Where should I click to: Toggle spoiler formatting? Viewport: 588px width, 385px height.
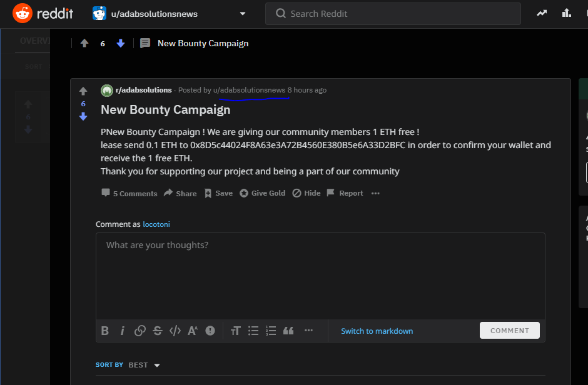click(210, 331)
